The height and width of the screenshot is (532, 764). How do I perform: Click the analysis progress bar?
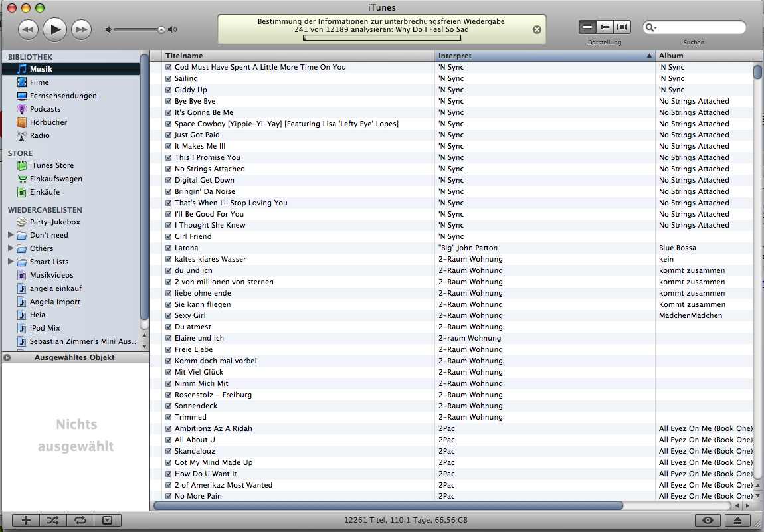click(382, 37)
